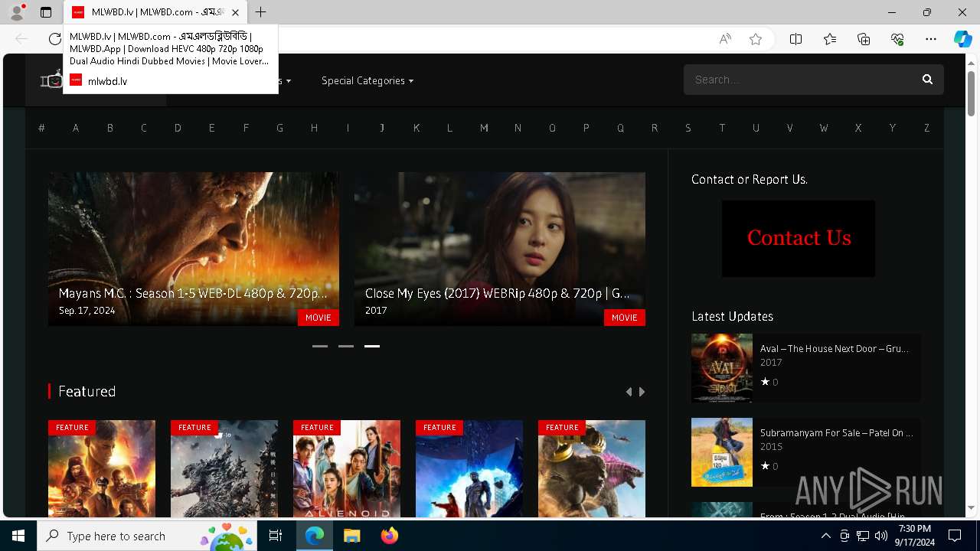Open the notification center

coord(955,536)
